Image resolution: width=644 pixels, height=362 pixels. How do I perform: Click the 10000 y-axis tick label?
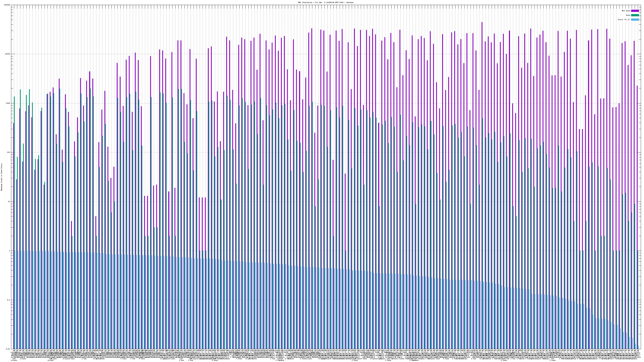click(8, 54)
